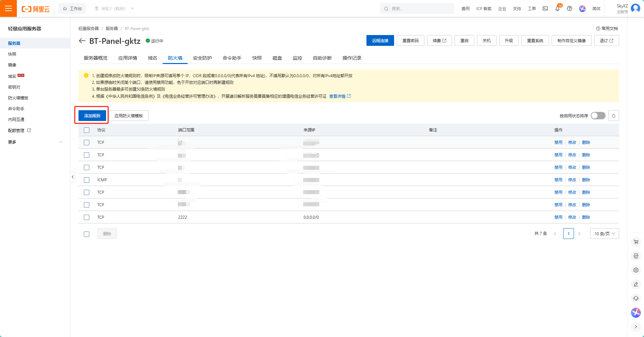Click the help question mark icon

(x=569, y=9)
